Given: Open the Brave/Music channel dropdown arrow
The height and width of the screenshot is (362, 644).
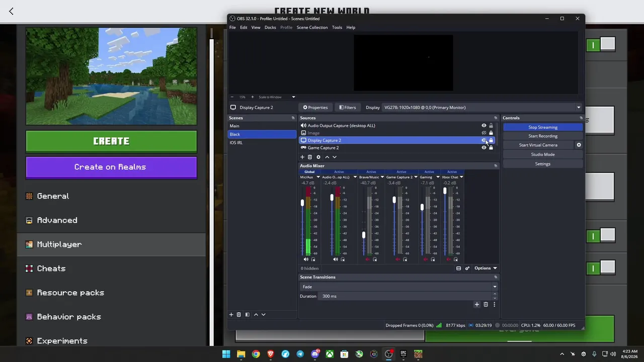Looking at the screenshot, I should click(382, 177).
